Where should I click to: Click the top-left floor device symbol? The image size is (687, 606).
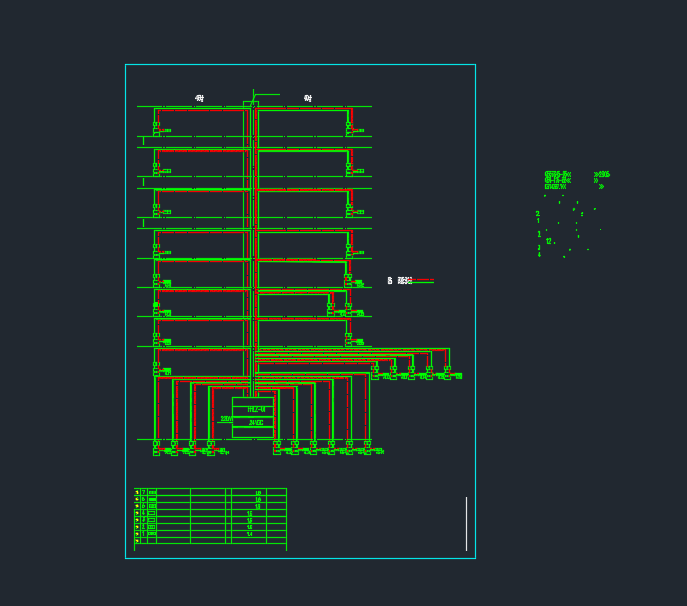pos(157,128)
